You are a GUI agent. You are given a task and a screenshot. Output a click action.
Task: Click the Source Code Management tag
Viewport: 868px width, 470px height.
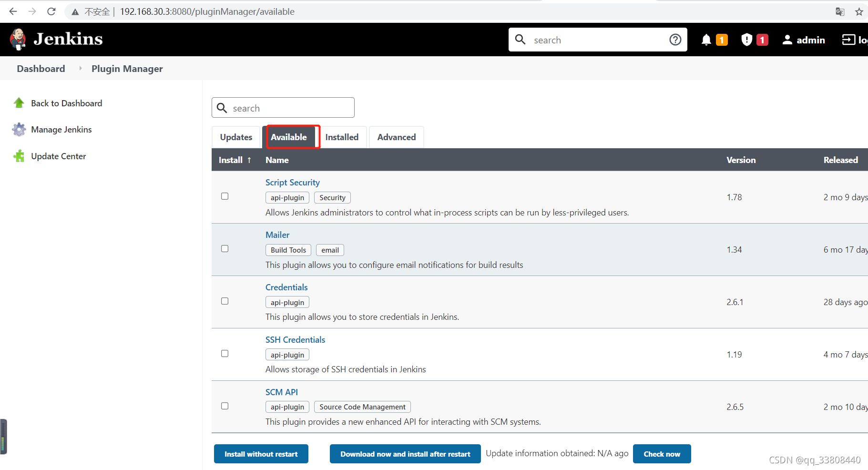click(363, 407)
